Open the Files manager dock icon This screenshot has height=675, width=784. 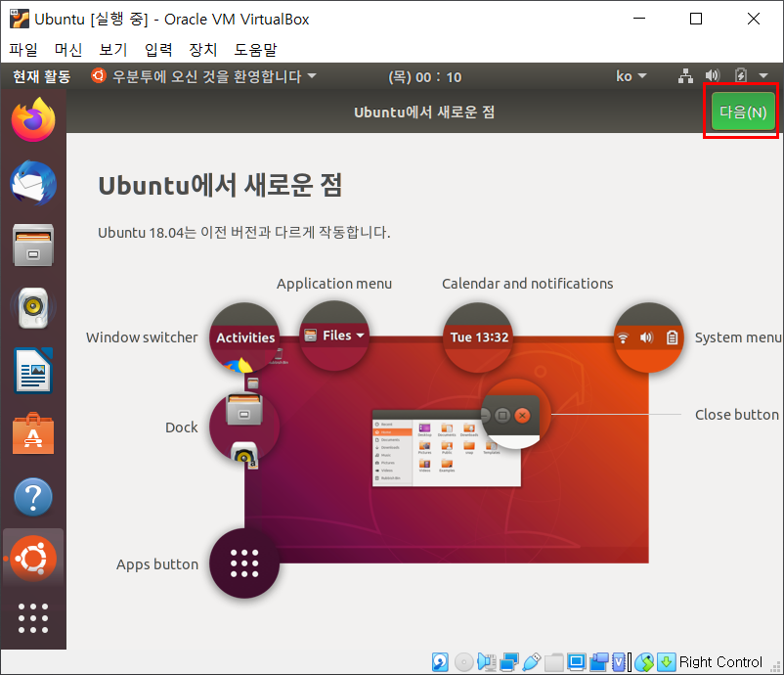pos(33,246)
